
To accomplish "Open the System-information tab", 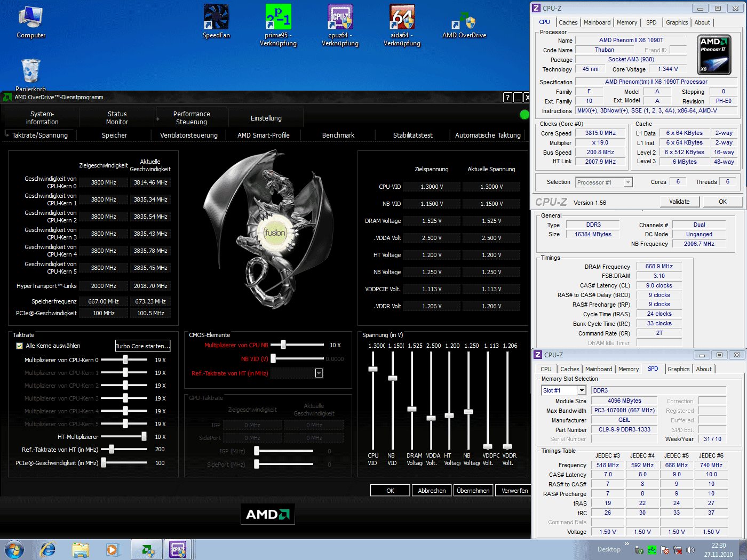I will tap(42, 118).
